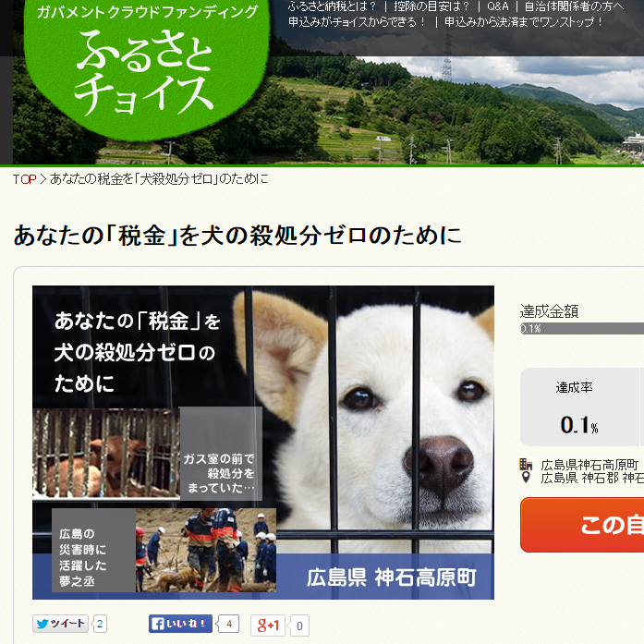Image resolution: width=644 pixels, height=644 pixels.
Task: Open the Q&A menu link
Action: (x=498, y=6)
